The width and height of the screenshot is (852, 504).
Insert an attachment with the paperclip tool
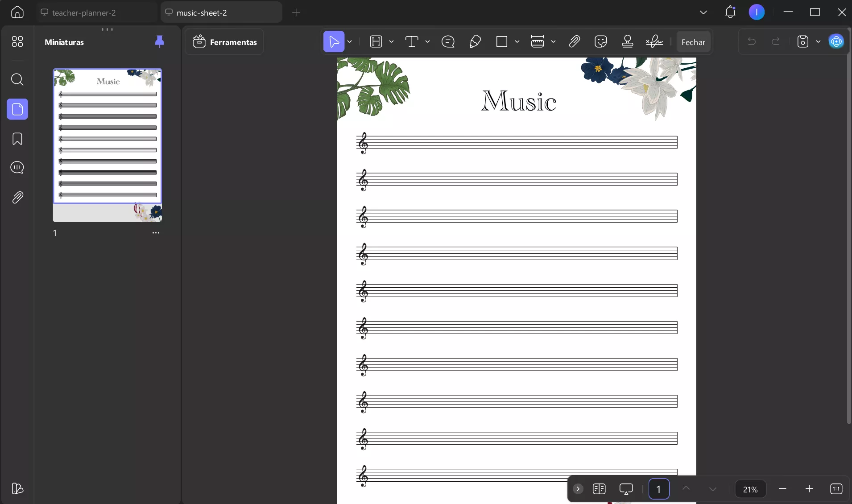coord(574,41)
